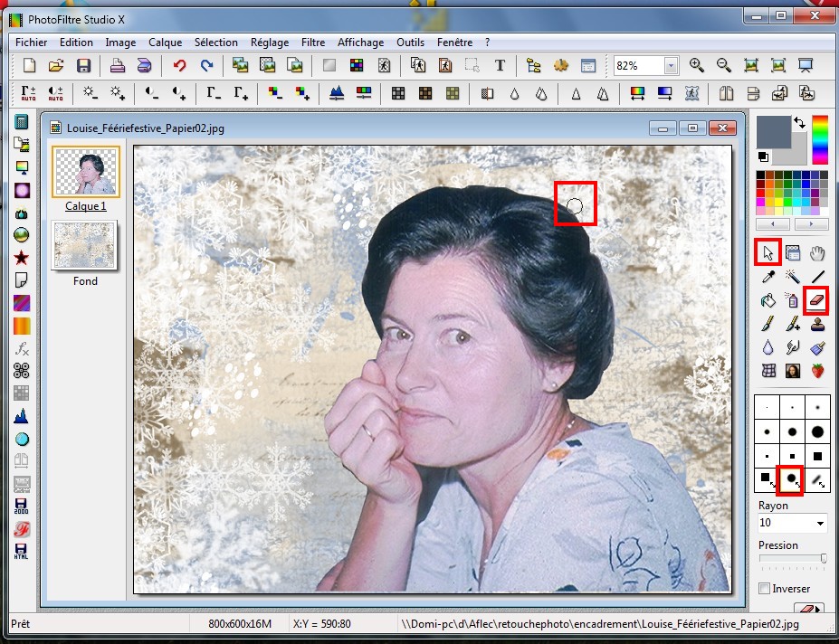The height and width of the screenshot is (644, 839).
Task: Show previous palette colors arrow
Action: coord(773,223)
